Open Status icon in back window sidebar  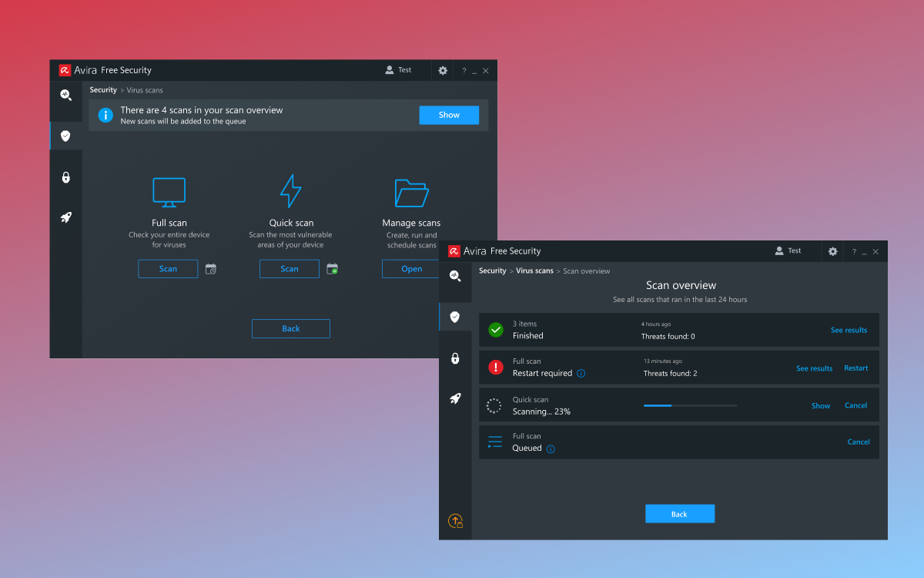click(x=65, y=96)
